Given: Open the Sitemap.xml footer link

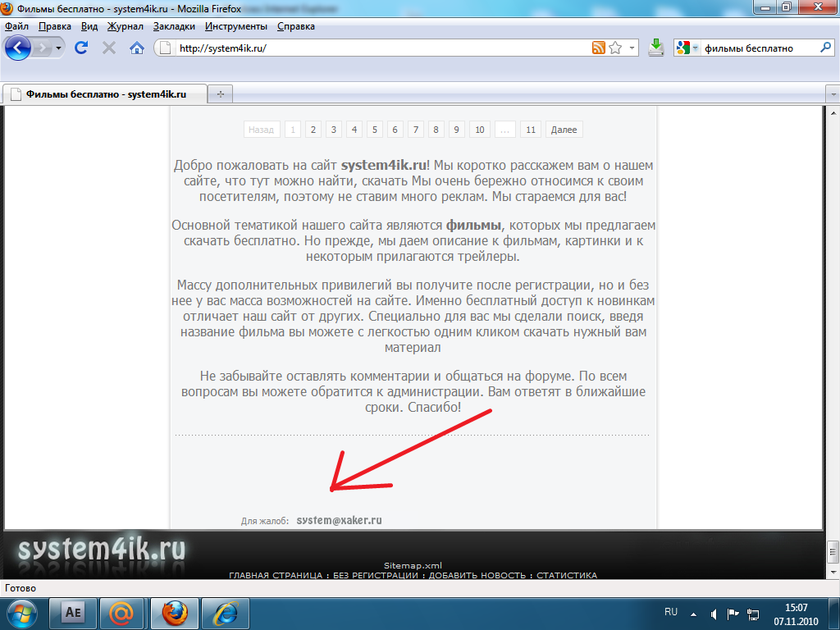Looking at the screenshot, I should tap(413, 565).
